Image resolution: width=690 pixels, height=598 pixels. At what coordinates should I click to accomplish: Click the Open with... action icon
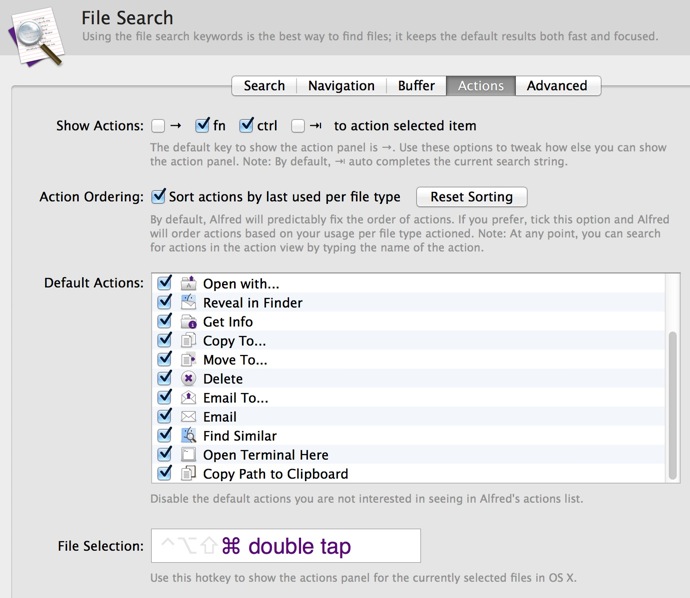click(x=188, y=283)
